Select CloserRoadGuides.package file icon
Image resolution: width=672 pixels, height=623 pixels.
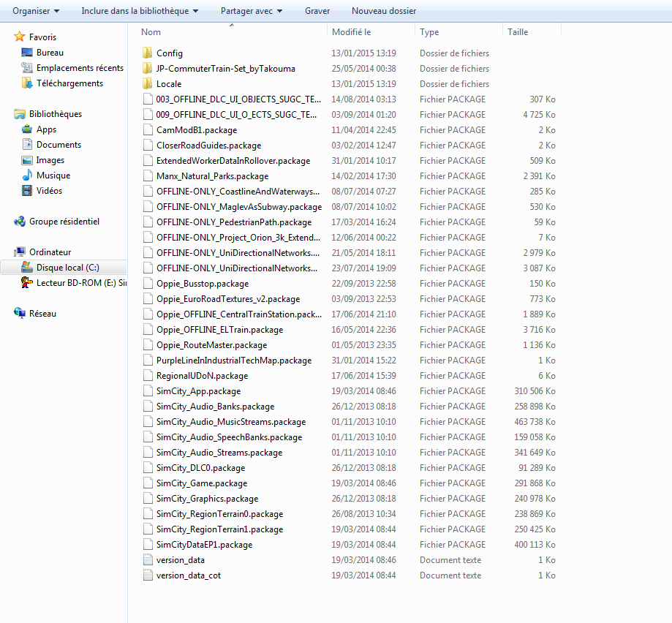click(x=148, y=146)
